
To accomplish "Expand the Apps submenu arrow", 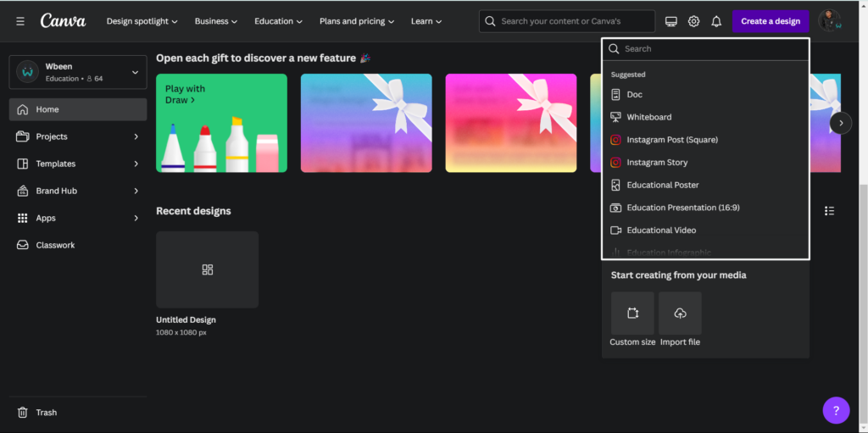I will pyautogui.click(x=136, y=218).
